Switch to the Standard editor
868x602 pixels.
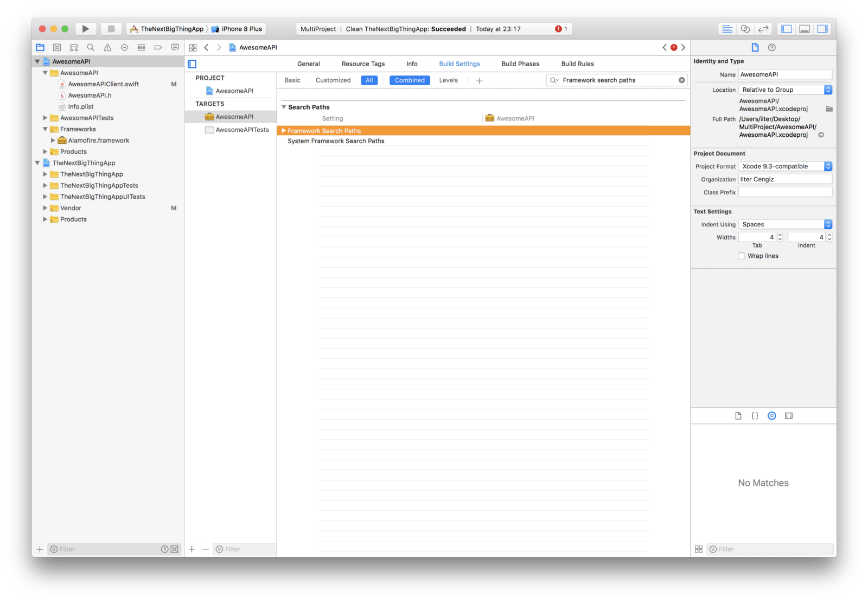pyautogui.click(x=727, y=29)
